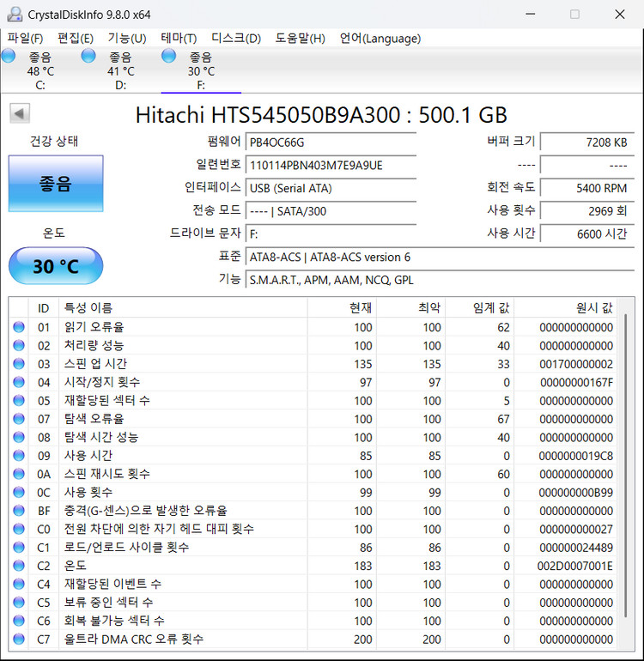
Task: Click status icon for 09 사용 시간
Action: click(x=19, y=455)
